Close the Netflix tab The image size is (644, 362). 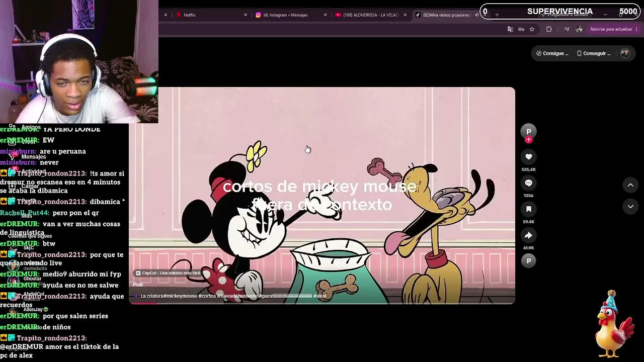246,15
